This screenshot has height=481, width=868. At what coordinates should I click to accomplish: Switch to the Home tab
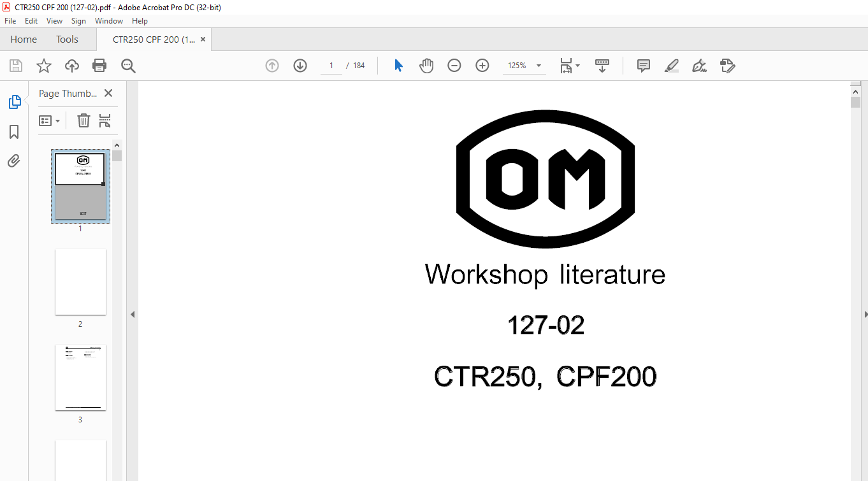24,39
